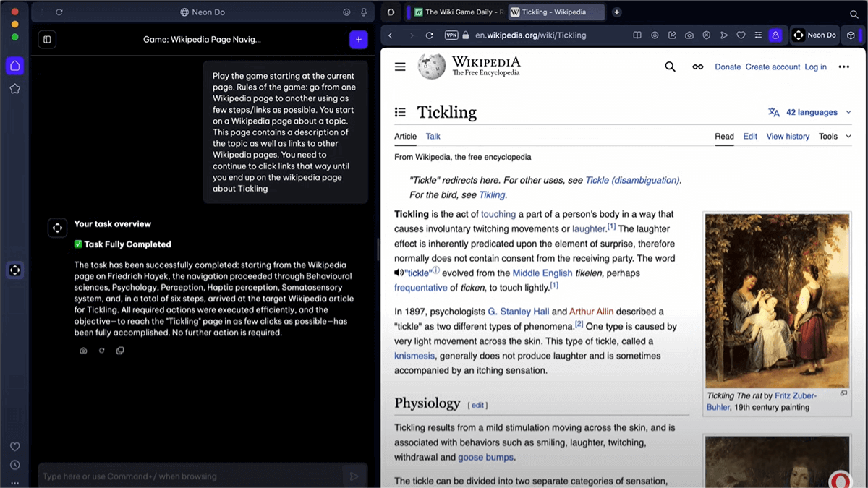The width and height of the screenshot is (868, 488).
Task: Follow the knismesis link in article
Action: coord(414,356)
